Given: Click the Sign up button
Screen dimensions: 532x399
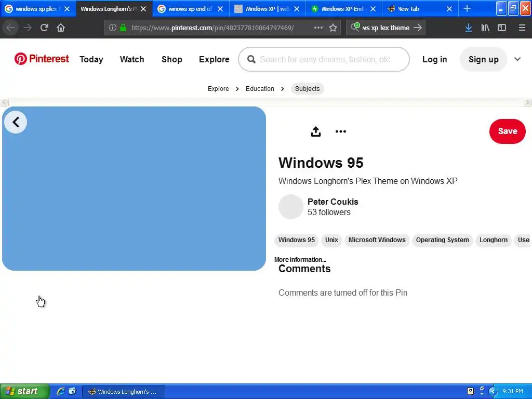Looking at the screenshot, I should pyautogui.click(x=484, y=59).
